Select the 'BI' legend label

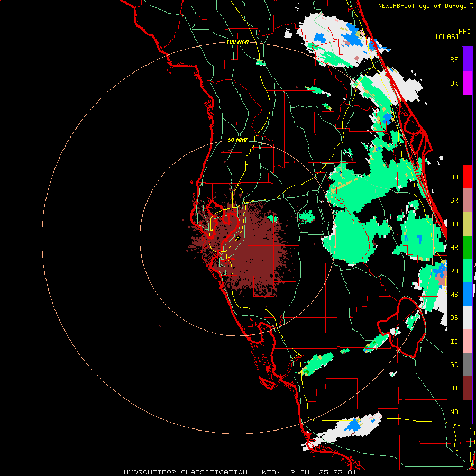(x=454, y=388)
